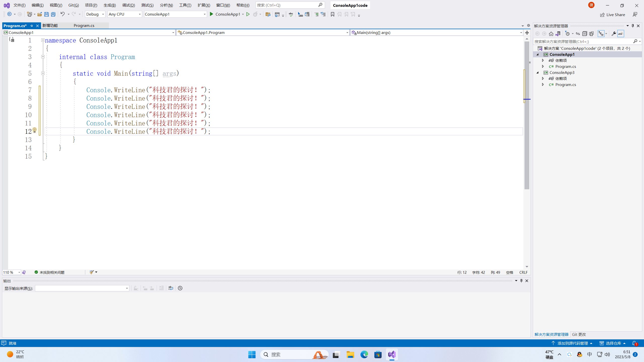Click 选择仓库 in status bar
Screen dimensions: 644x362
pyautogui.click(x=613, y=343)
